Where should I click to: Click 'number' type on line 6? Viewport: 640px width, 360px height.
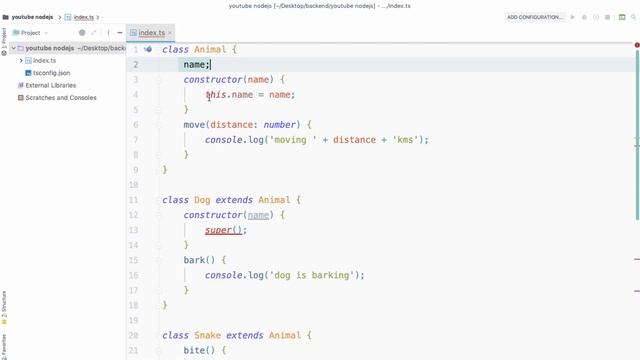tap(279, 124)
